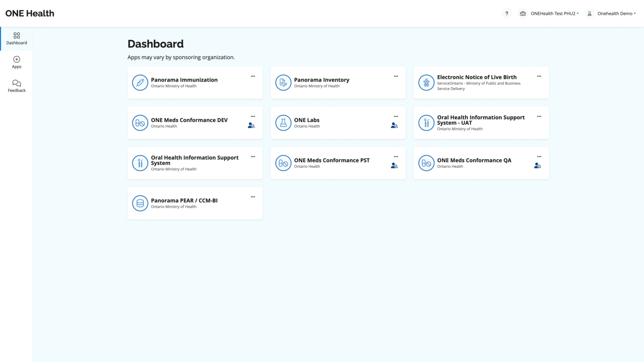Open the Feedback sidebar item
Screen dimensions: 644x362
17,86
